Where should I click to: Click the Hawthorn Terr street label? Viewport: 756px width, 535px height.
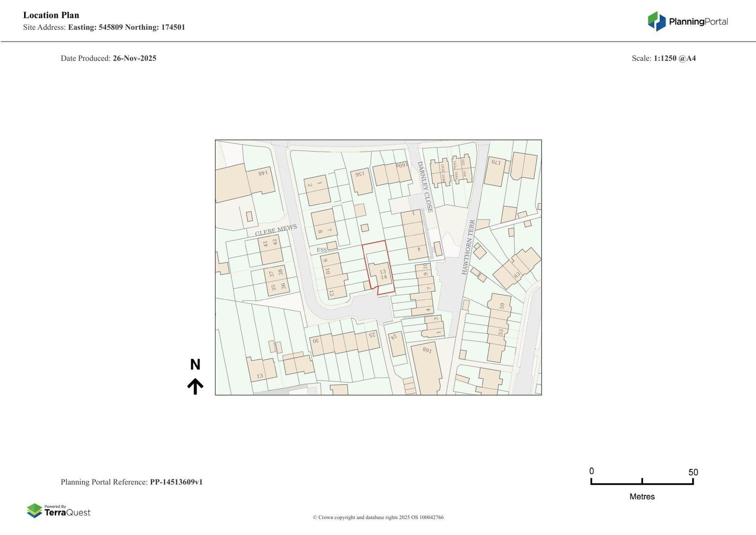468,247
